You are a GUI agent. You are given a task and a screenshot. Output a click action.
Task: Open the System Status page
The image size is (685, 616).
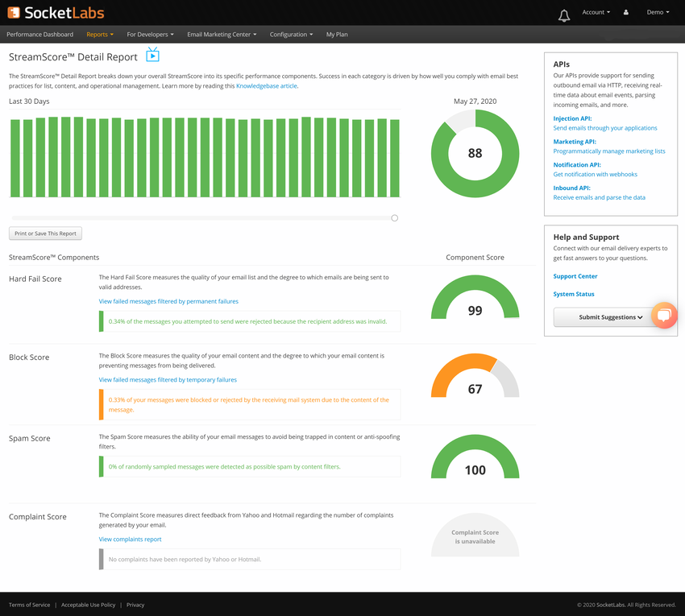pyautogui.click(x=574, y=294)
